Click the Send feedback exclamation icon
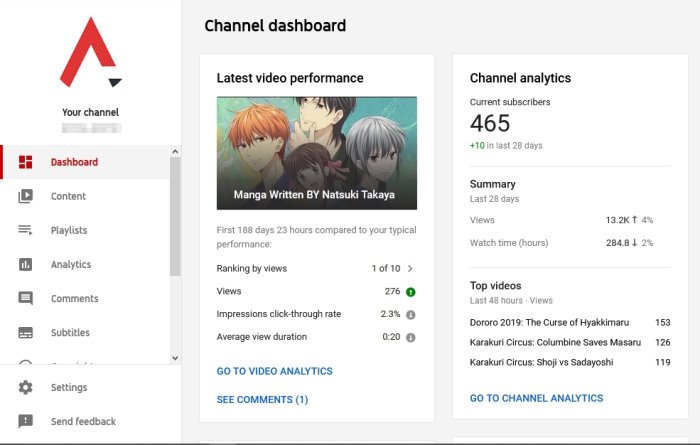700x445 pixels. point(25,421)
